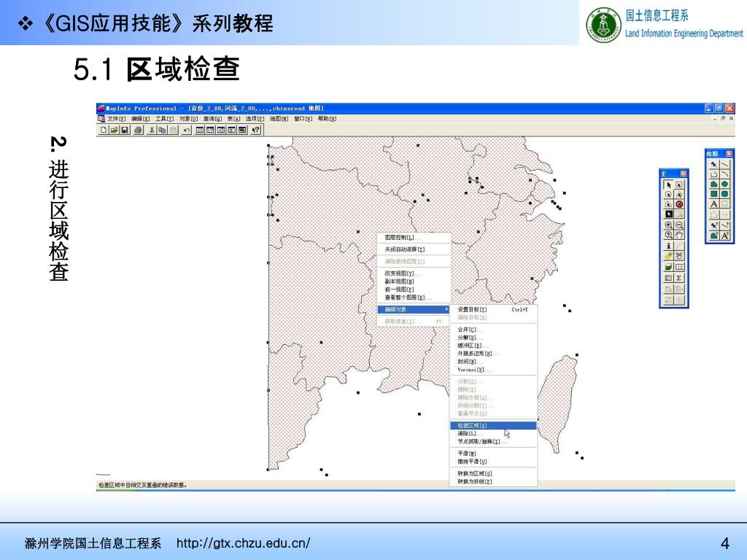Image resolution: width=747 pixels, height=560 pixels.
Task: Click the Cut scissors icon
Action: coord(152,130)
